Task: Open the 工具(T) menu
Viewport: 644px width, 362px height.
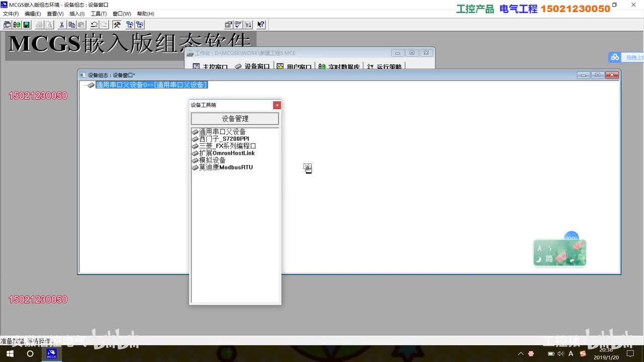Action: click(99, 14)
